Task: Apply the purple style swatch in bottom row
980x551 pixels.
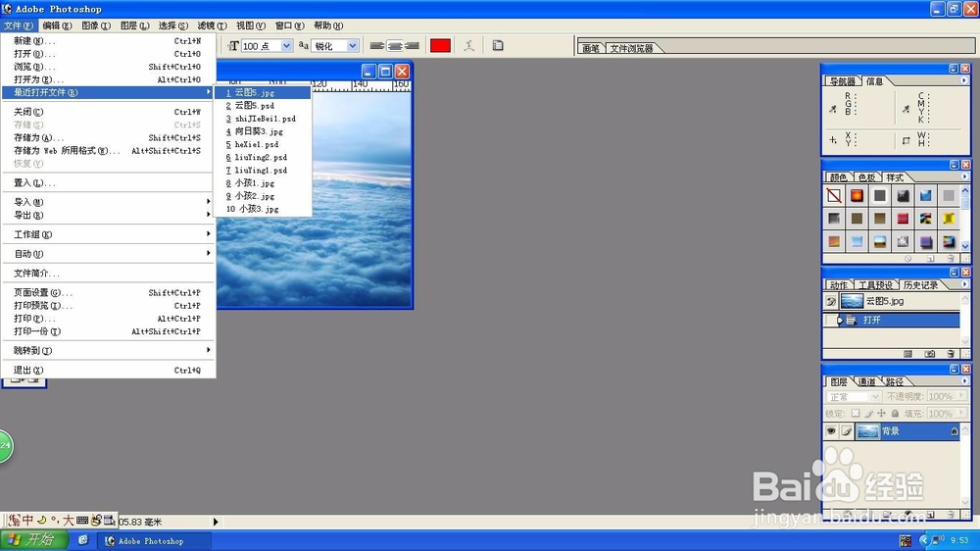Action: pyautogui.click(x=926, y=241)
